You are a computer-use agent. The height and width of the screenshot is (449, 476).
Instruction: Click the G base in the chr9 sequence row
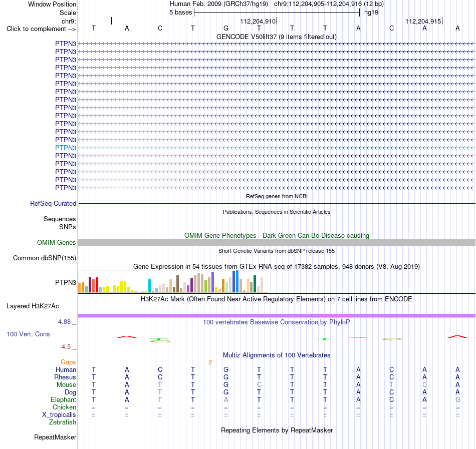(x=226, y=28)
